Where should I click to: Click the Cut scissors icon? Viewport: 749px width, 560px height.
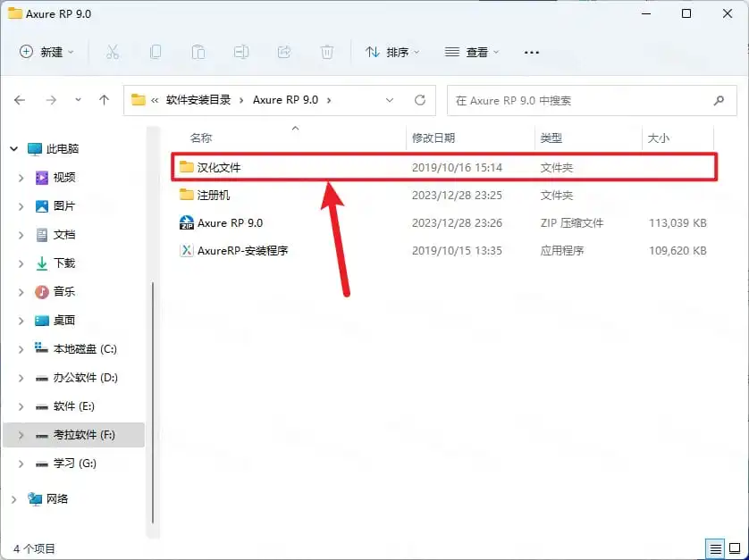coord(113,52)
